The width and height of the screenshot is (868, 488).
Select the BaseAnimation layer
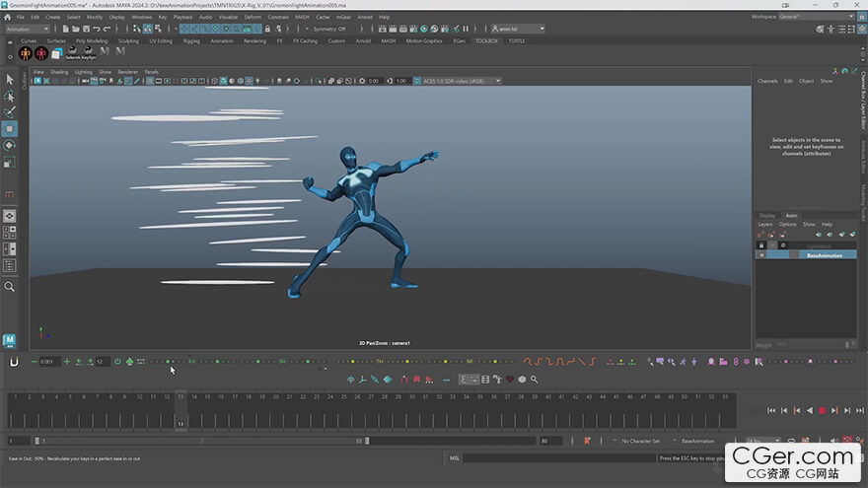823,255
